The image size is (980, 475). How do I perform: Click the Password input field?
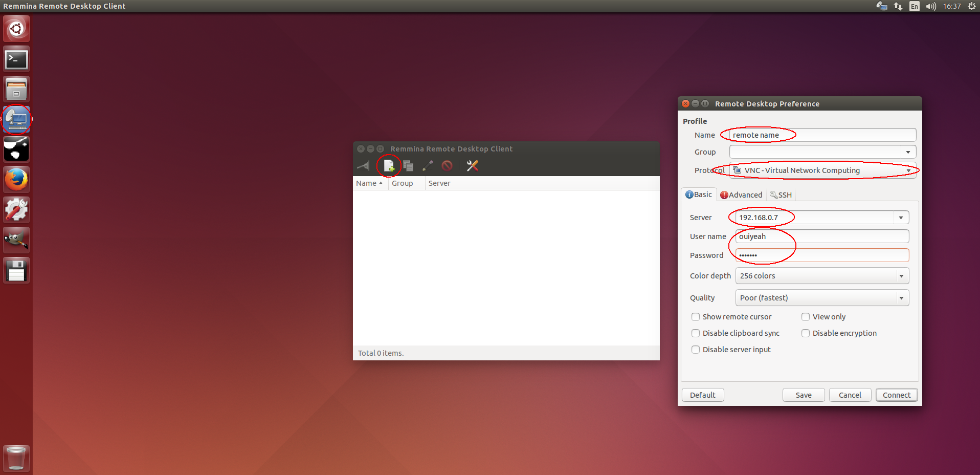click(822, 255)
